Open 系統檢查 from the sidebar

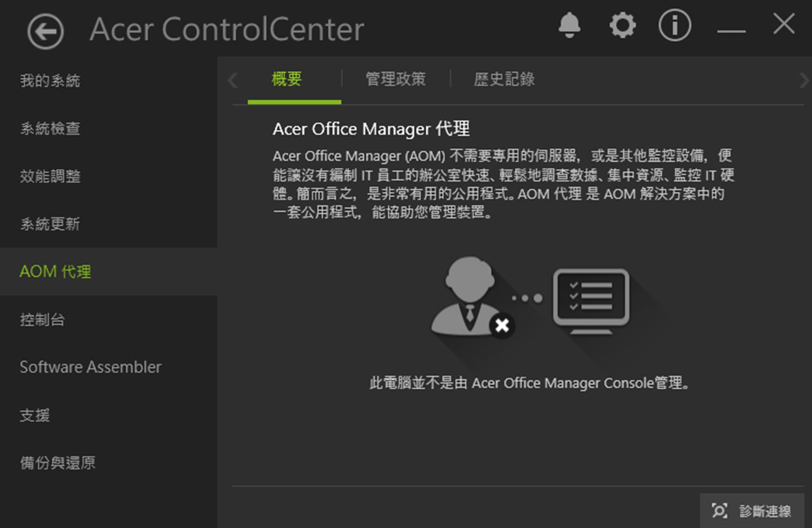[x=50, y=128]
